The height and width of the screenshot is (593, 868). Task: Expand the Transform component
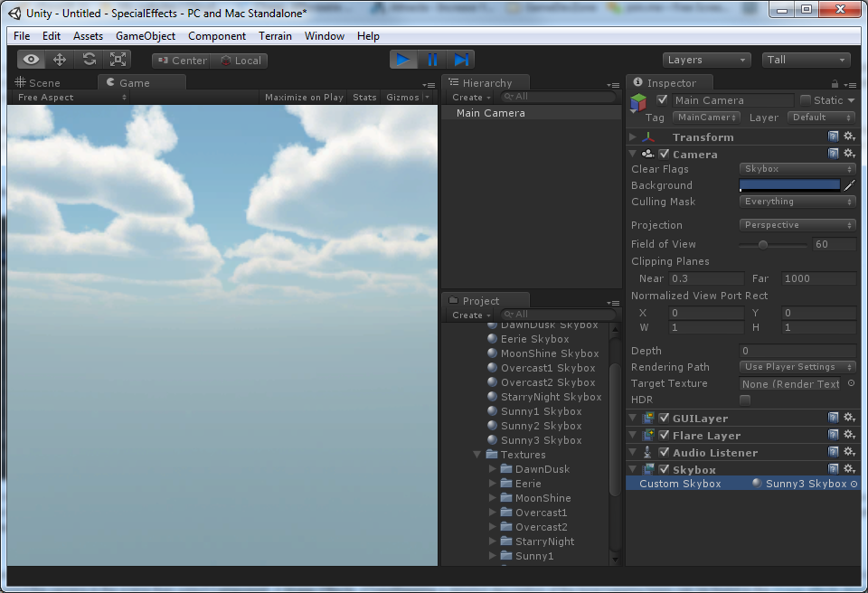[x=633, y=136]
